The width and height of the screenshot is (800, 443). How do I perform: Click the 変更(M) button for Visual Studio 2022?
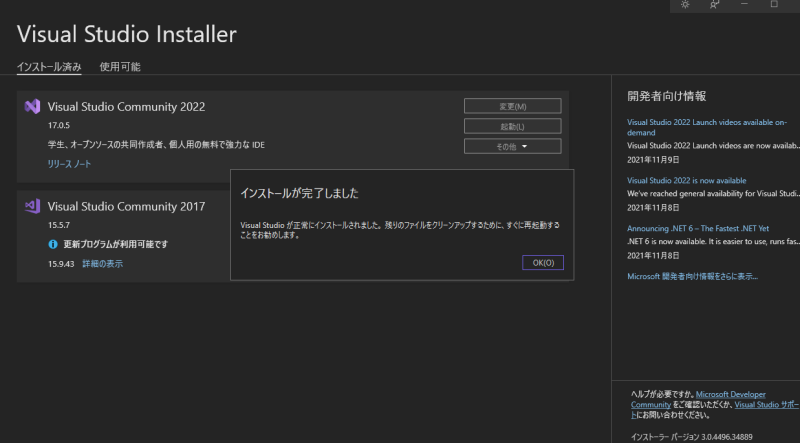point(512,106)
